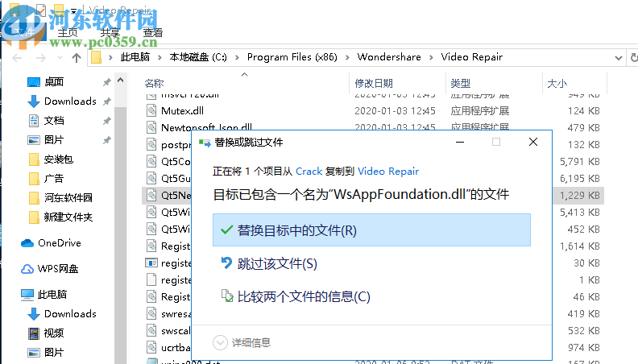
Task: Minimize the replace or skip dialog
Action: point(460,142)
